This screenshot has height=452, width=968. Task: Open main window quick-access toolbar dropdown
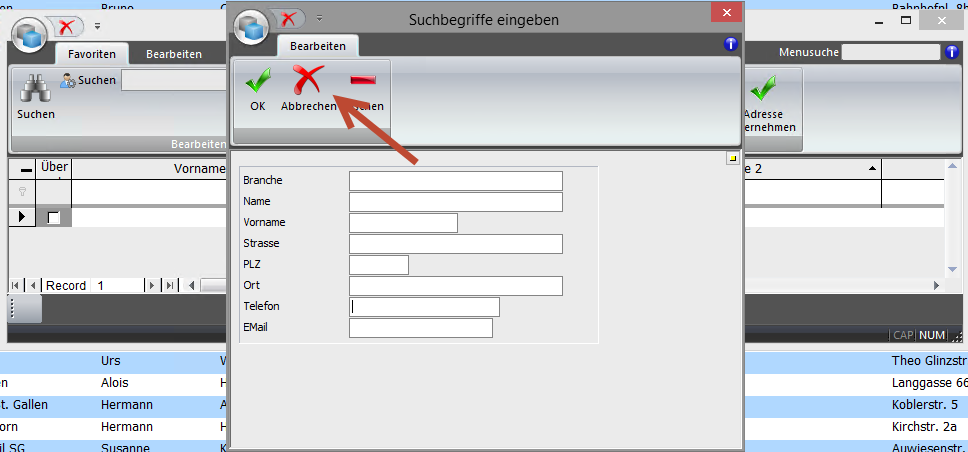pos(97,25)
